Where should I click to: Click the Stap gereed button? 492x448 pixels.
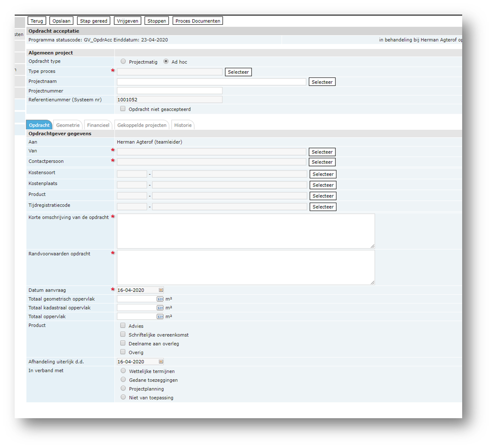point(94,21)
